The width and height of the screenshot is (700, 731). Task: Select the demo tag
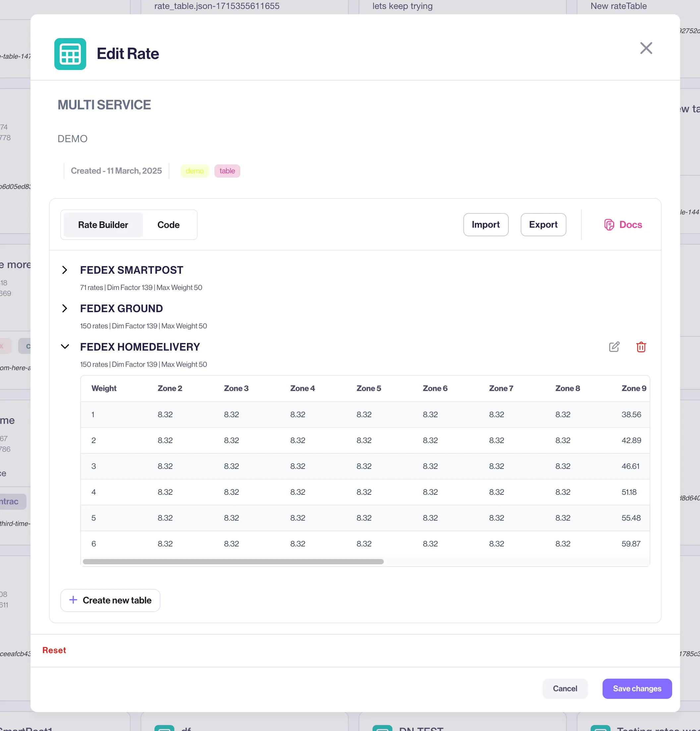[195, 171]
